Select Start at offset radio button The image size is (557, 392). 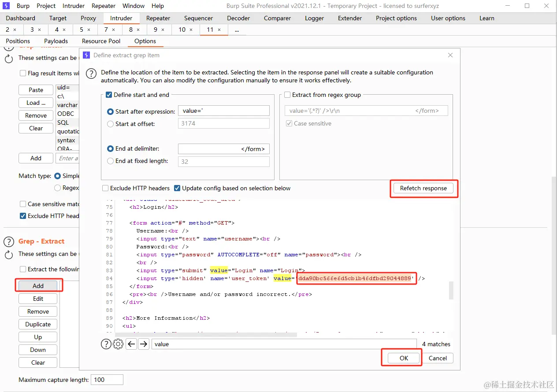tap(111, 124)
